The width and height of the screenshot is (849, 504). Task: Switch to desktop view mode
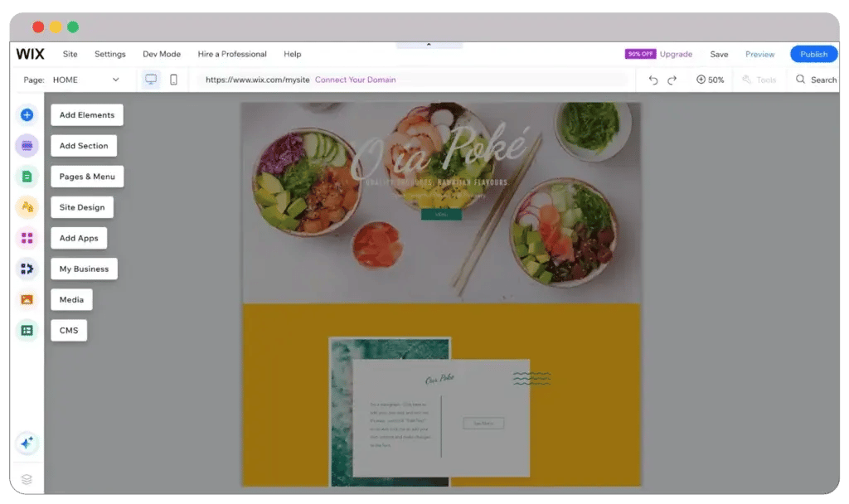point(151,80)
